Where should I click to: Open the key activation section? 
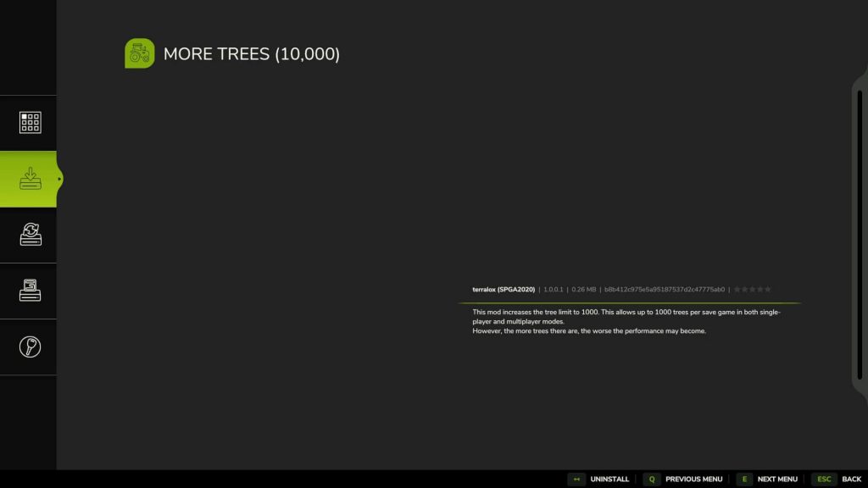pyautogui.click(x=30, y=347)
